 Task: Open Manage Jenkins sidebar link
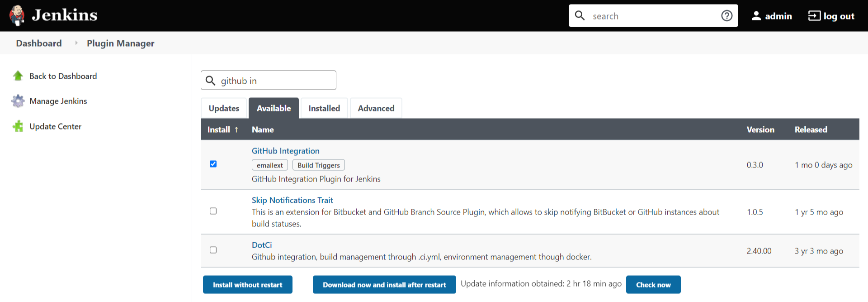point(58,101)
